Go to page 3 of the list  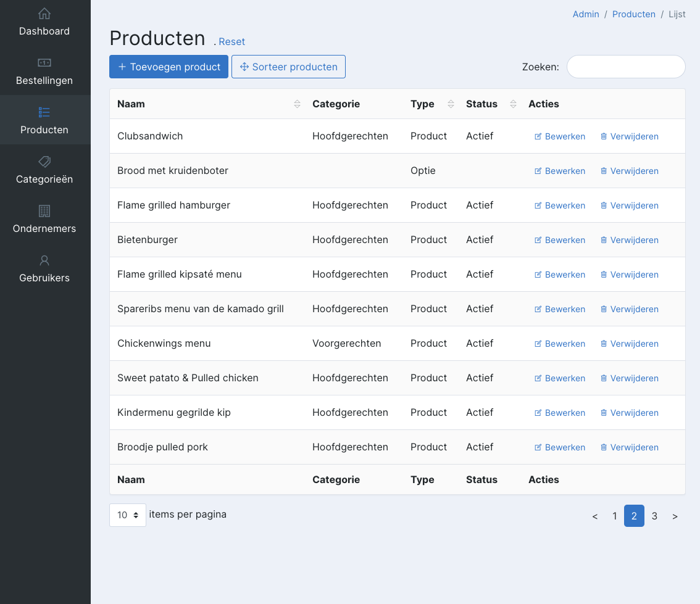(x=654, y=516)
